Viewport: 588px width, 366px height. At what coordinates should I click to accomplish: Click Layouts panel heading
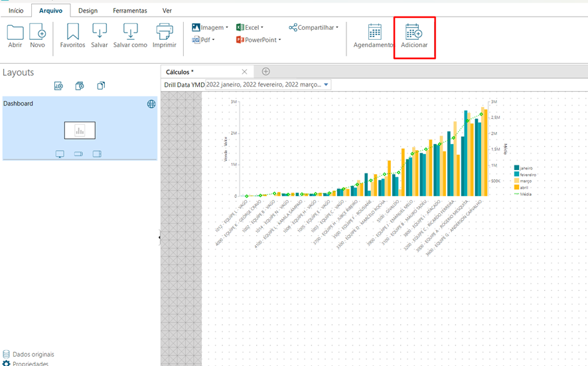point(18,72)
